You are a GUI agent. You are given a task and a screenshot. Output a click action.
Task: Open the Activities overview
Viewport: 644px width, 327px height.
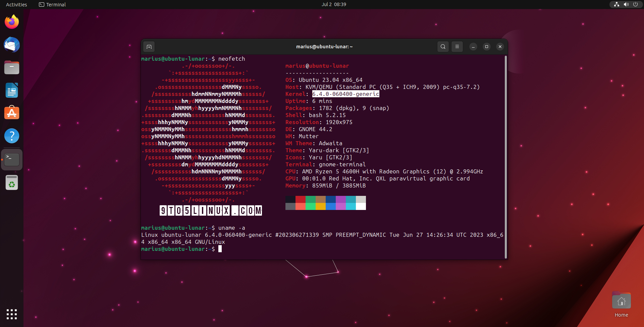(x=16, y=4)
